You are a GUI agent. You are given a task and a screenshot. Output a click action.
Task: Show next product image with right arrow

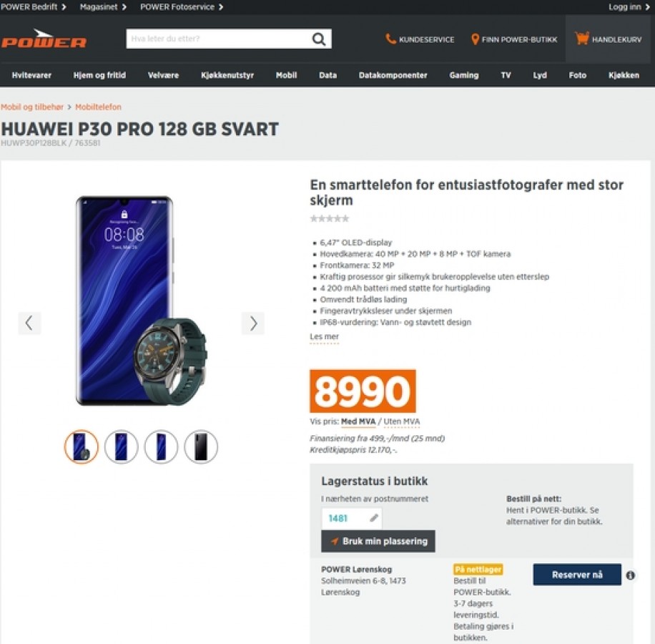252,323
